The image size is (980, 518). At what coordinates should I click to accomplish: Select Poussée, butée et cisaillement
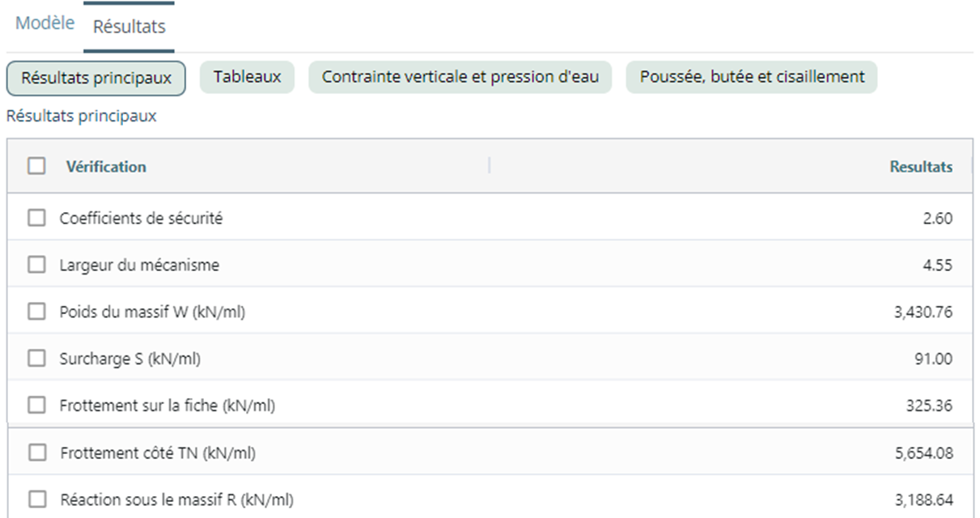pos(752,77)
